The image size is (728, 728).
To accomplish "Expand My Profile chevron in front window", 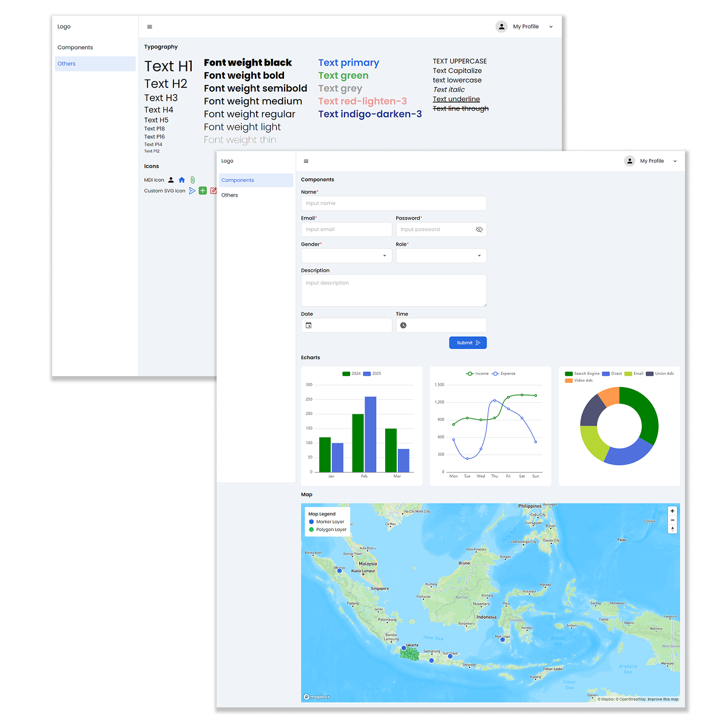I will pos(675,161).
